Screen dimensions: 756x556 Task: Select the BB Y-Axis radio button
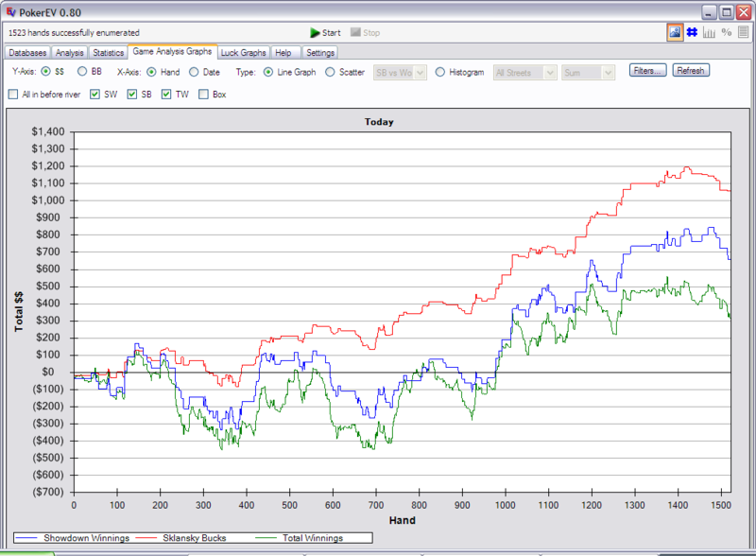click(x=82, y=72)
